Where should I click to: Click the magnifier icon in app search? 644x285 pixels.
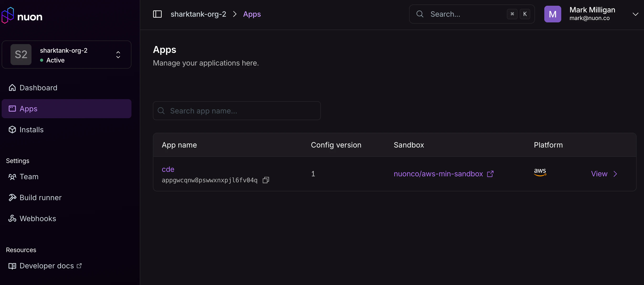click(x=161, y=111)
